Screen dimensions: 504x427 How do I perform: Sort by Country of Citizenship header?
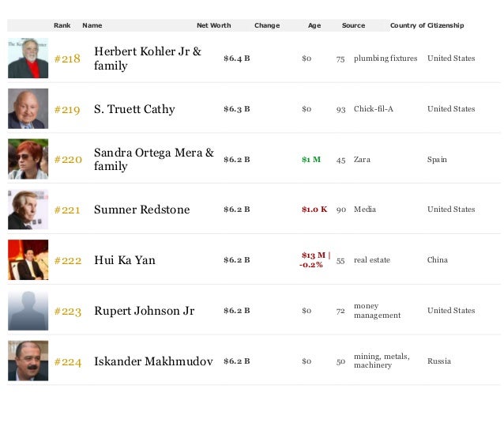[427, 25]
